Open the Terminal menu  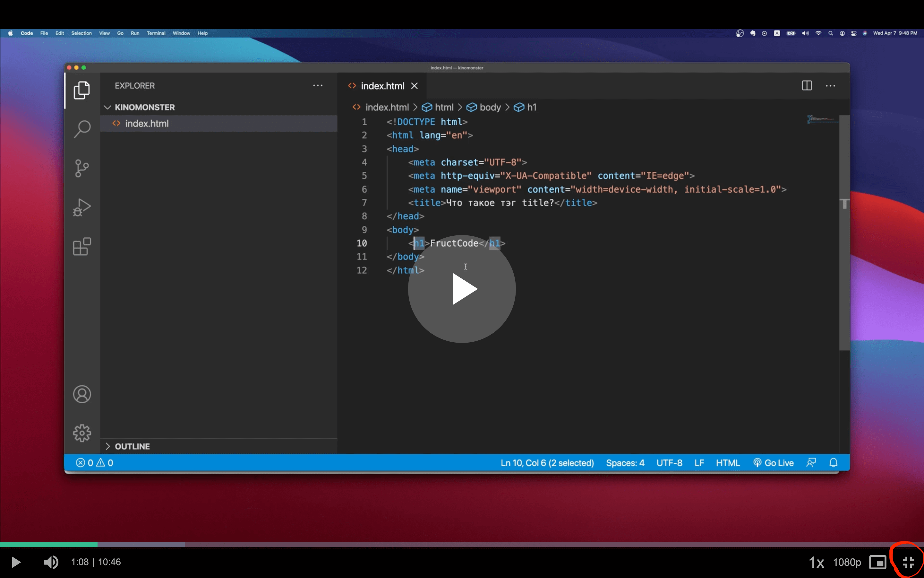pos(156,33)
